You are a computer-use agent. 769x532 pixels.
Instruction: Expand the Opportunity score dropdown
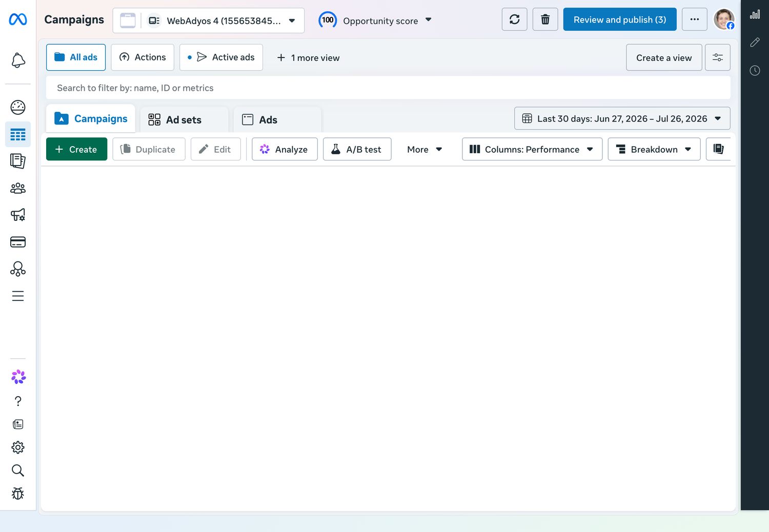point(375,21)
